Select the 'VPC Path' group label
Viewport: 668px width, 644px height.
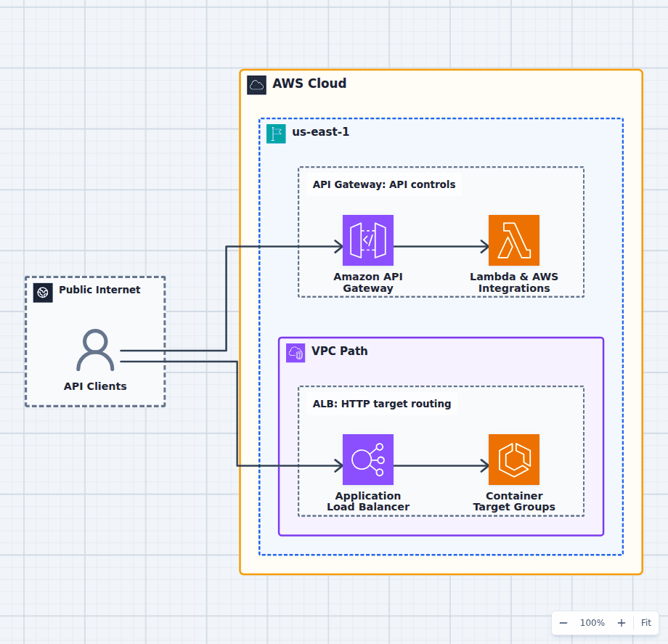[340, 351]
